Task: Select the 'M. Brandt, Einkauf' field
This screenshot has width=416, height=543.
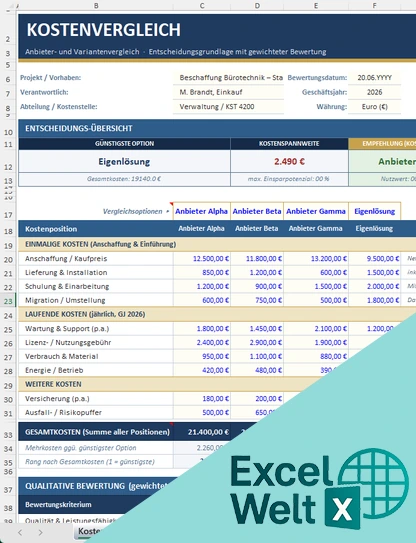Action: tap(228, 92)
